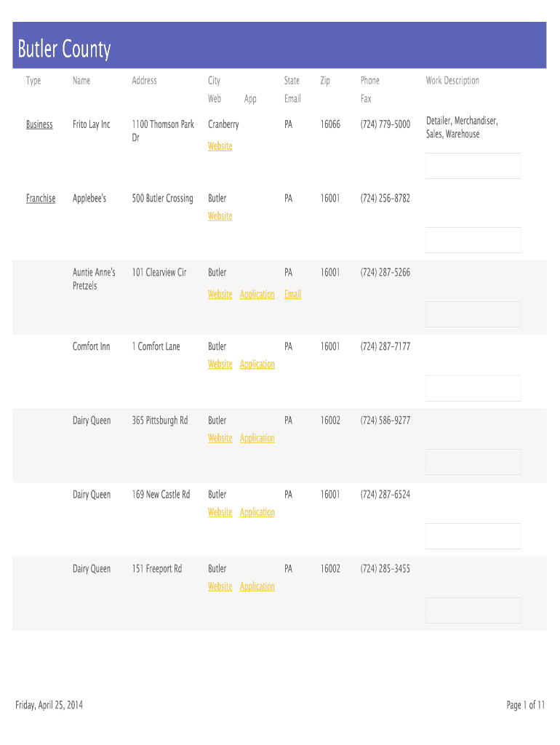560x745 pixels.
Task: Open Comfort Inn Website link
Action: pos(220,364)
